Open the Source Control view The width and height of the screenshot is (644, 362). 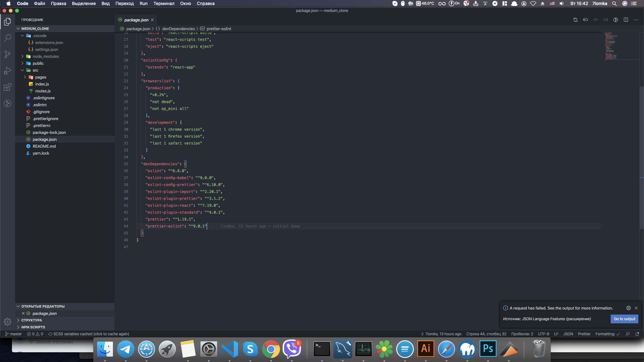7,54
